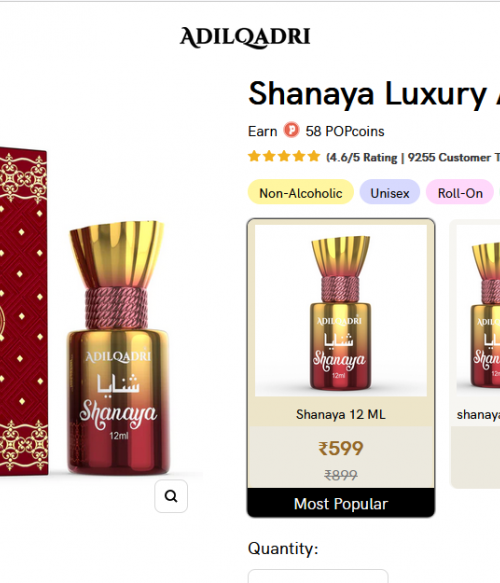
Task: Choose the Shanaya 12 ML variant card
Action: [x=341, y=368]
